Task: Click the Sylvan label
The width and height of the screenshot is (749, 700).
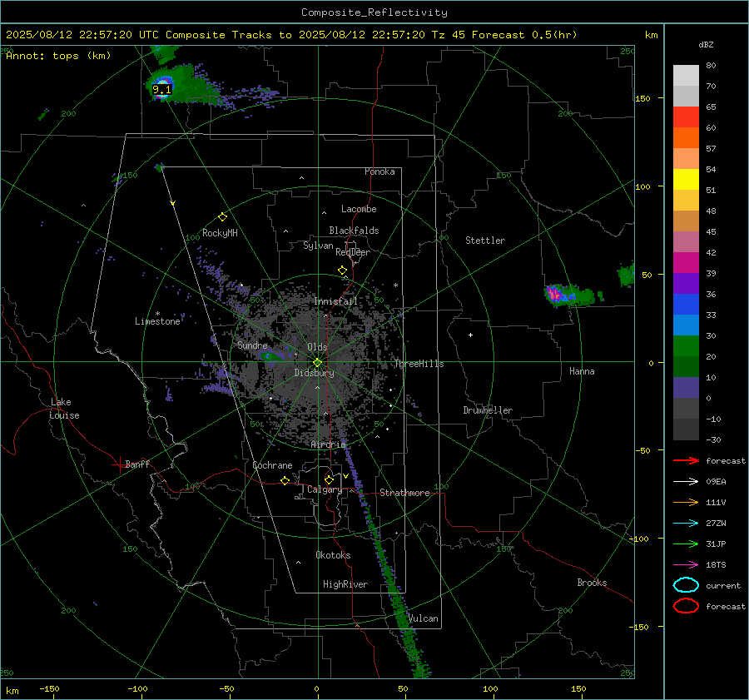Action: [x=318, y=246]
